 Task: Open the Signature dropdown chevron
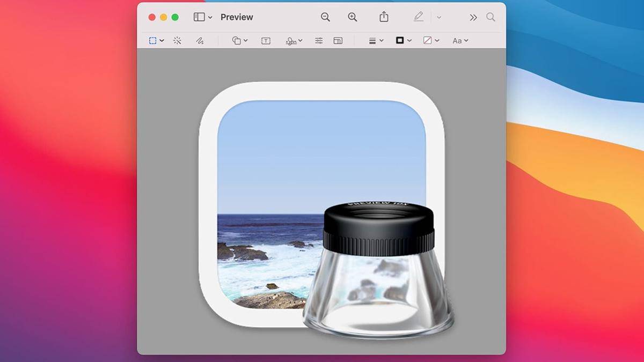tap(301, 41)
